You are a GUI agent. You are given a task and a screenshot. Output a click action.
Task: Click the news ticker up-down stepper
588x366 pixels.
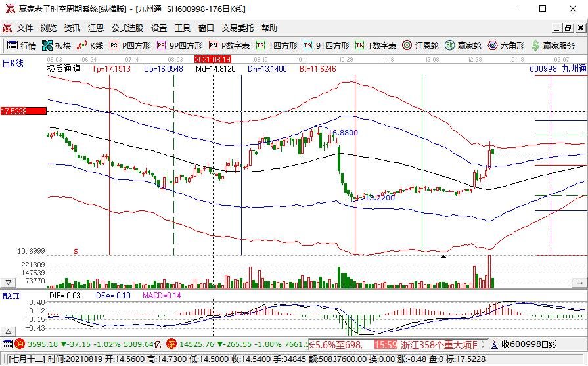click(483, 344)
